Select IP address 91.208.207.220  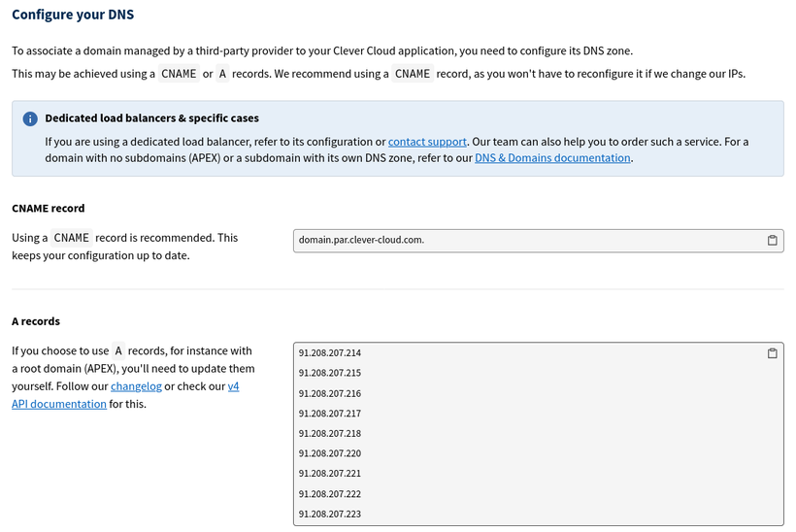pyautogui.click(x=330, y=453)
